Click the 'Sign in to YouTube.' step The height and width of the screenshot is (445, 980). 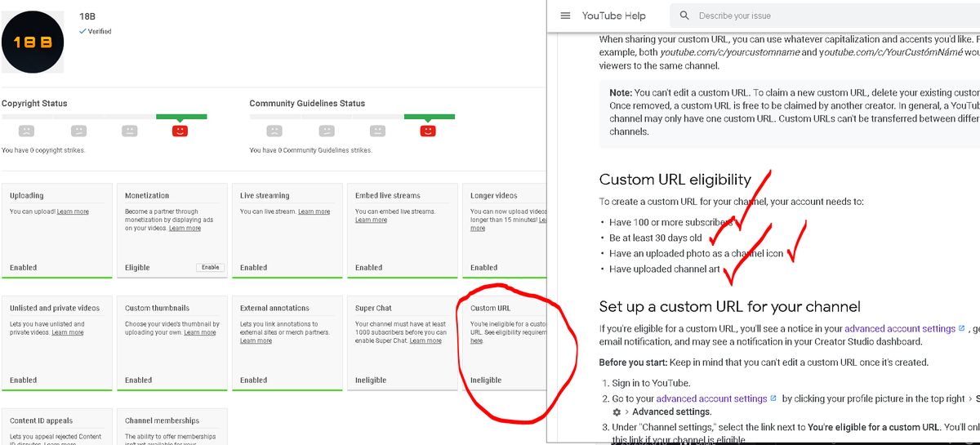click(x=652, y=383)
